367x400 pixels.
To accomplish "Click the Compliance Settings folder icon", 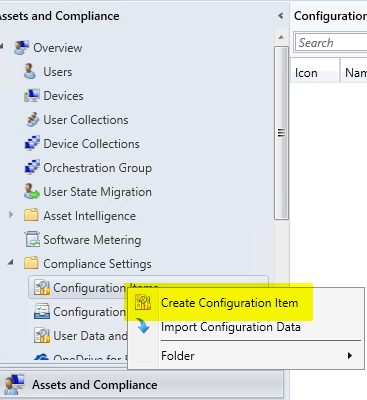I will (x=31, y=263).
